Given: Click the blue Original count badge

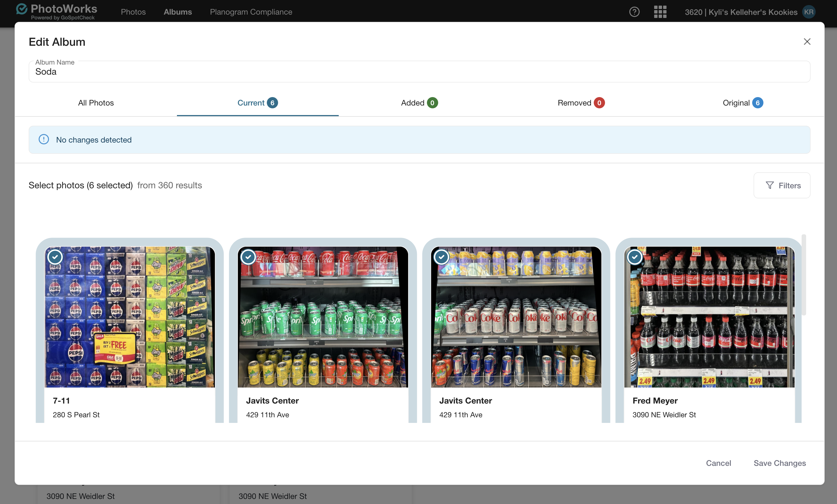Looking at the screenshot, I should 758,103.
